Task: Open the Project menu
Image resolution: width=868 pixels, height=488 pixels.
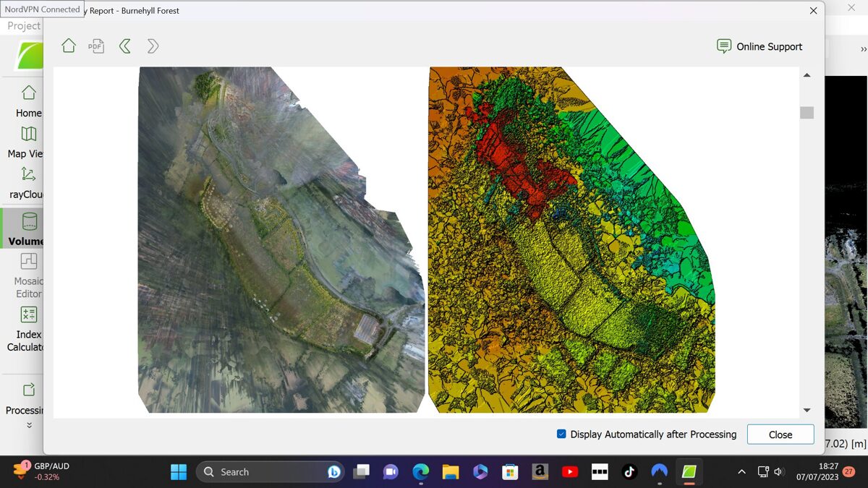Action: [x=23, y=26]
